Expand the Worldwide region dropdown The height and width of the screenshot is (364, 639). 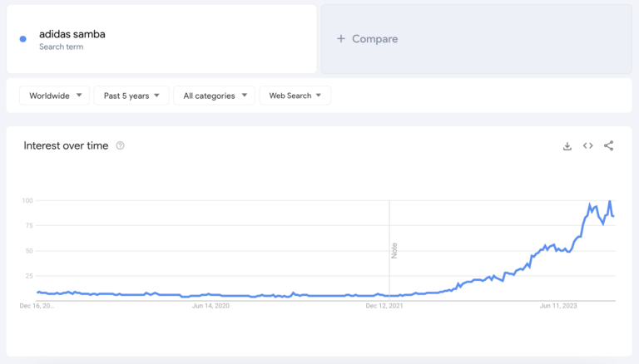tap(55, 96)
